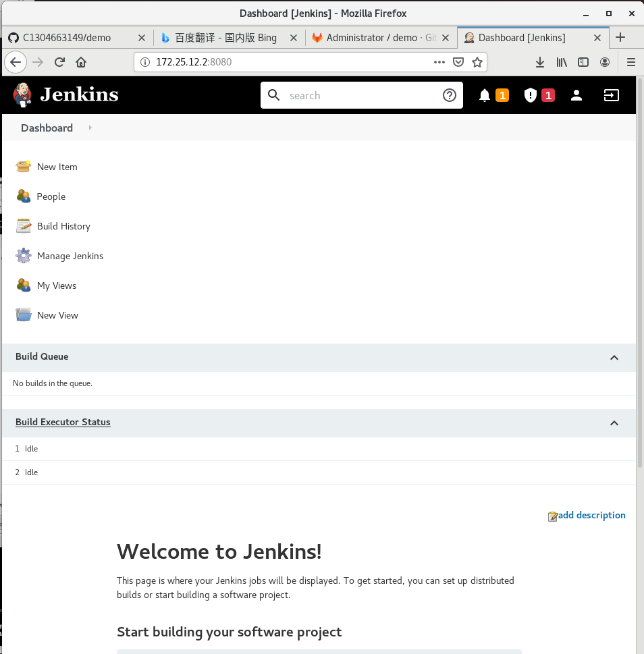Viewport: 644px width, 654px height.
Task: Click the People sidebar icon
Action: coord(24,196)
